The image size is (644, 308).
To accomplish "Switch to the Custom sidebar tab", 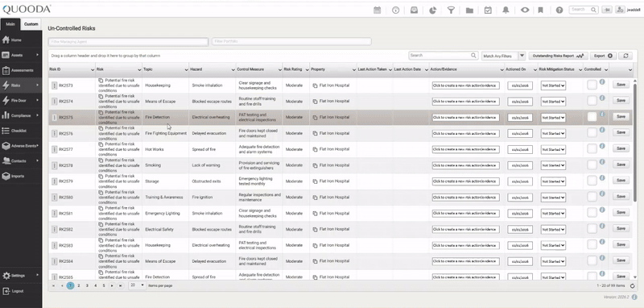I will [31, 24].
